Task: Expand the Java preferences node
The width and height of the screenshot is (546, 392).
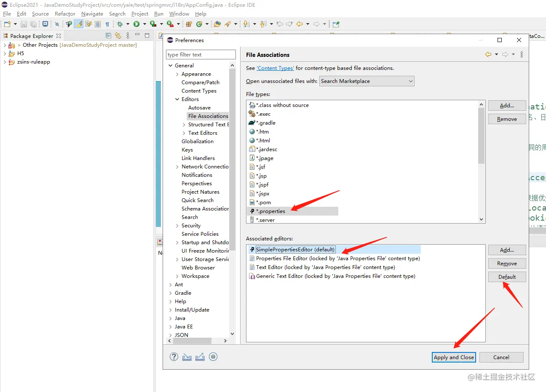Action: tap(171, 318)
